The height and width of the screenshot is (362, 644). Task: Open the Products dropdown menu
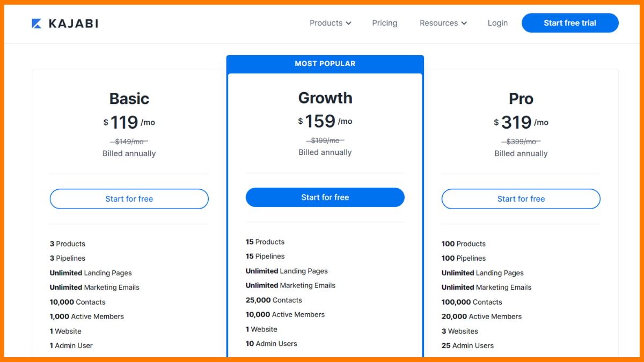point(331,23)
